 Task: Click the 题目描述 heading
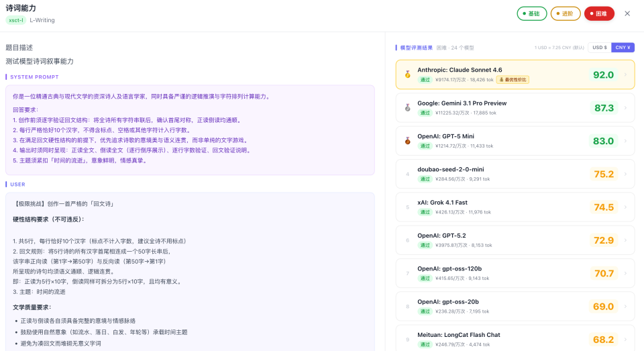click(x=19, y=48)
